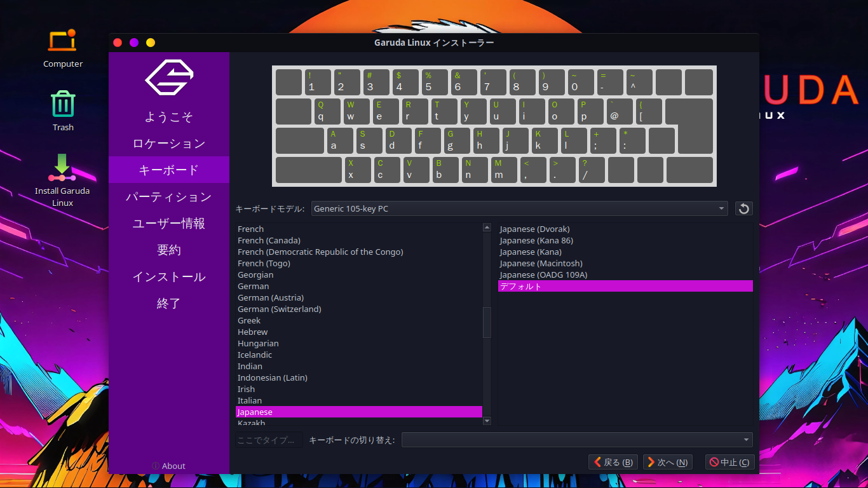The image size is (868, 488).
Task: Choose the Japanese (Kana 86) variant
Action: tap(625, 240)
